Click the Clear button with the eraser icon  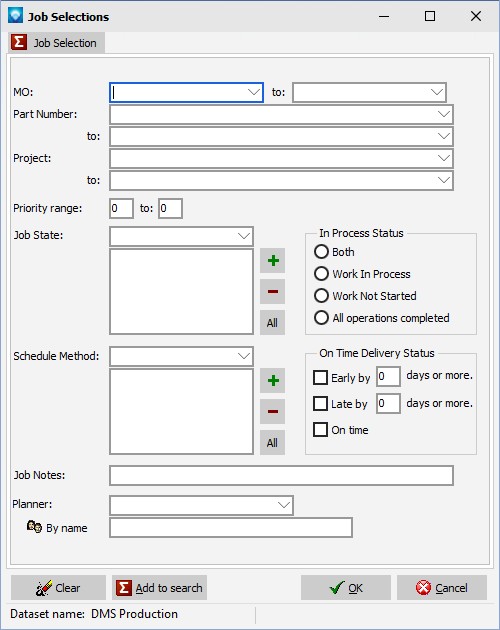(58, 588)
